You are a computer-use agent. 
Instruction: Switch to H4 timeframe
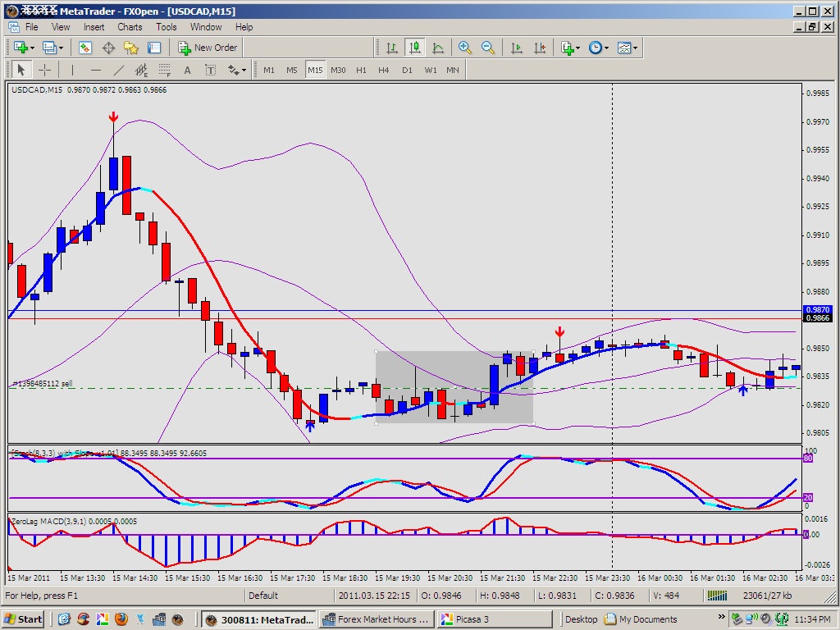click(x=384, y=70)
